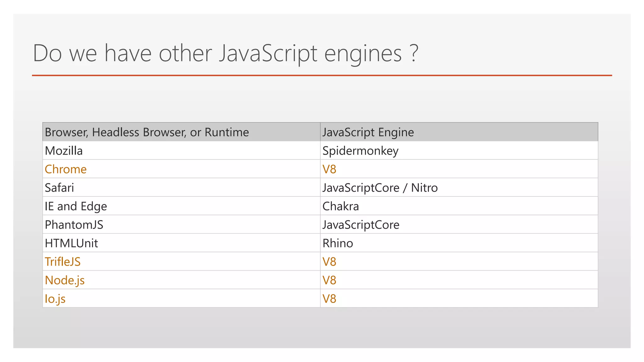The width and height of the screenshot is (644, 362).
Task: Click the 'Rhino' engine cell
Action: click(x=459, y=243)
